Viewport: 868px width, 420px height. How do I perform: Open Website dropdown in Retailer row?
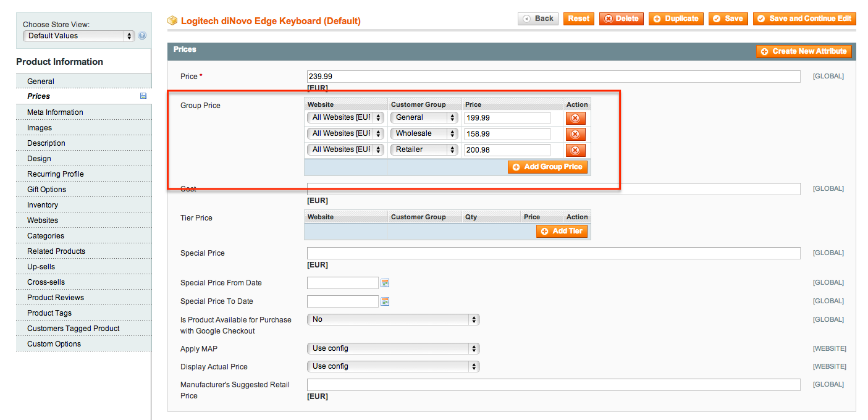coord(345,149)
